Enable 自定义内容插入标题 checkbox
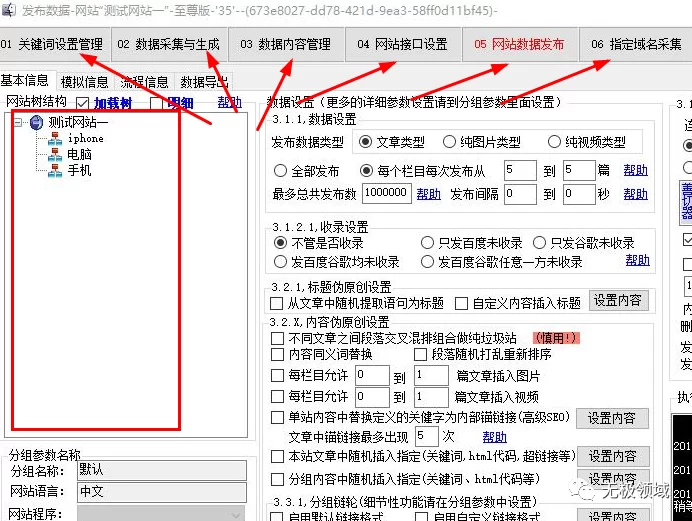 462,304
